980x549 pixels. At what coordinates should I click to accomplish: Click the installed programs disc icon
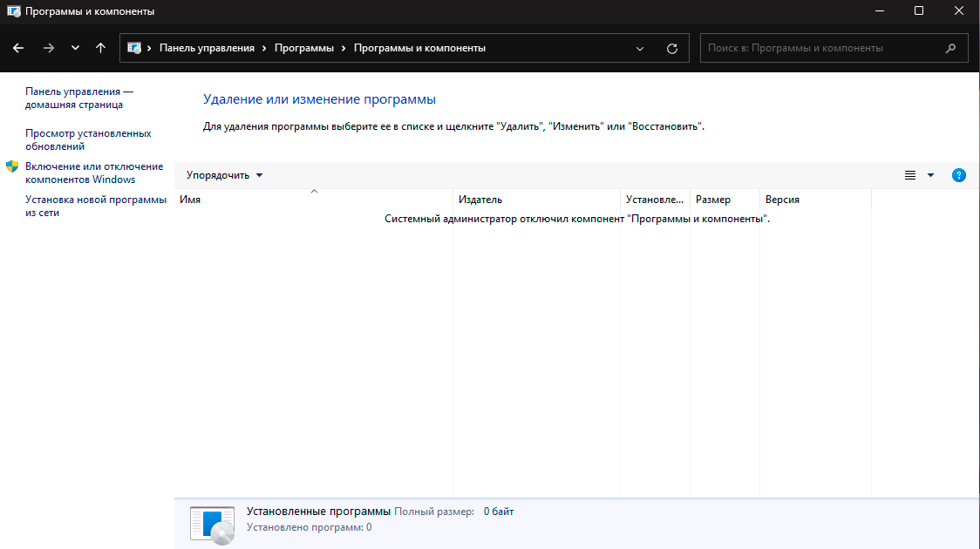pos(213,525)
